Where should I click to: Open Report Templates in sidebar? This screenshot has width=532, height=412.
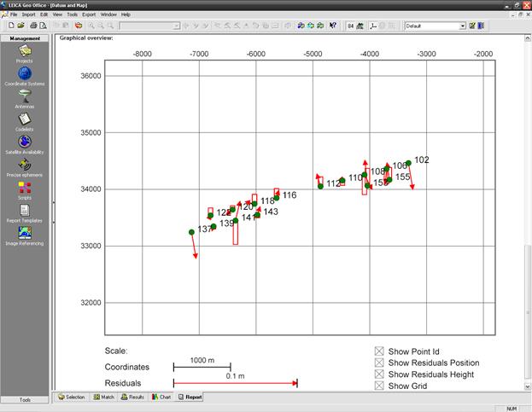click(x=25, y=211)
